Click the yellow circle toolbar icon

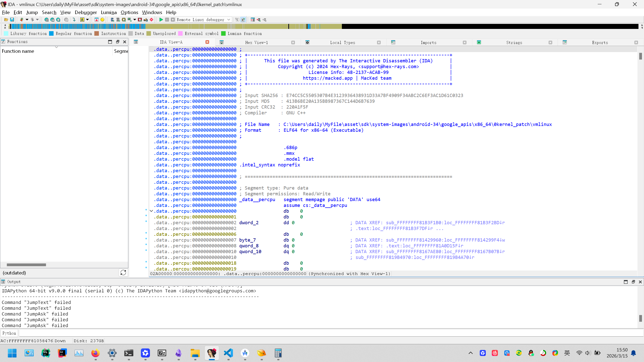pyautogui.click(x=102, y=20)
